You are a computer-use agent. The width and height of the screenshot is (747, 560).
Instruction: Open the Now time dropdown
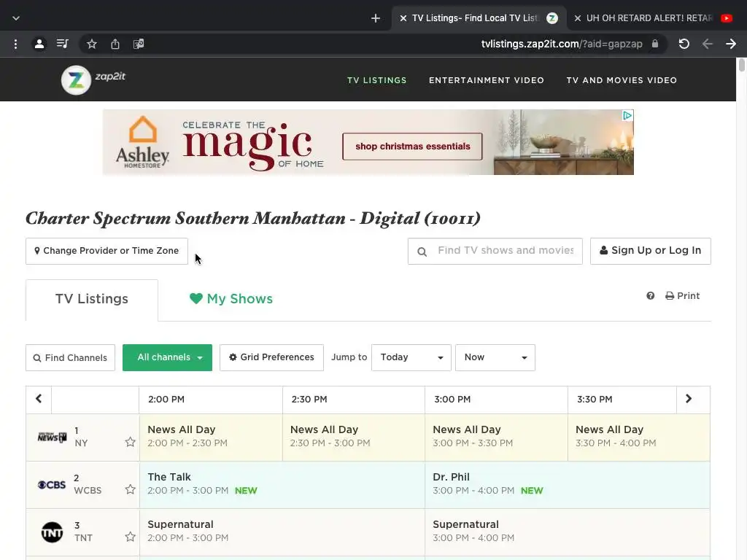pyautogui.click(x=495, y=357)
